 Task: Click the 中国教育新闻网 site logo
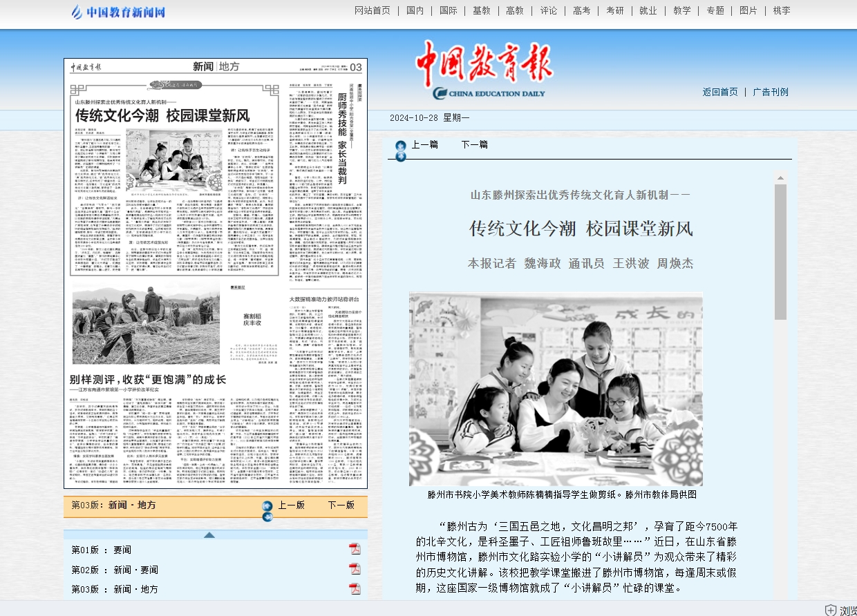[x=119, y=12]
